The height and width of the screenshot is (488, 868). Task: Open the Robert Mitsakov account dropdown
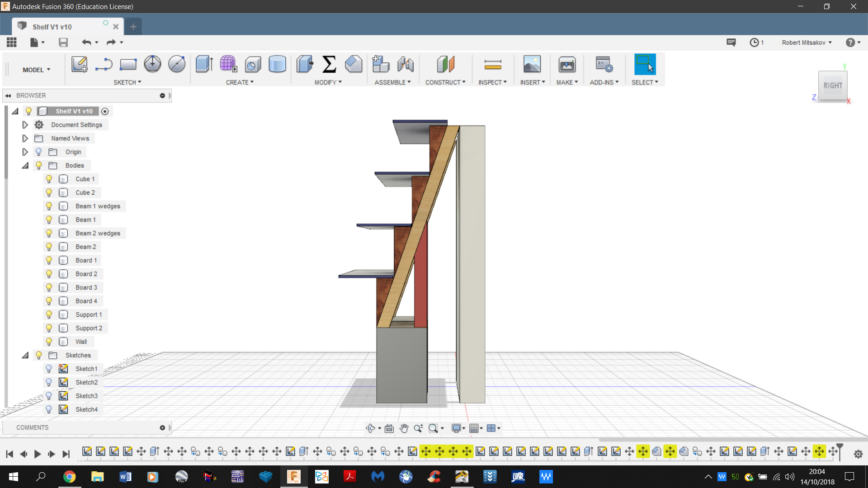pyautogui.click(x=807, y=42)
